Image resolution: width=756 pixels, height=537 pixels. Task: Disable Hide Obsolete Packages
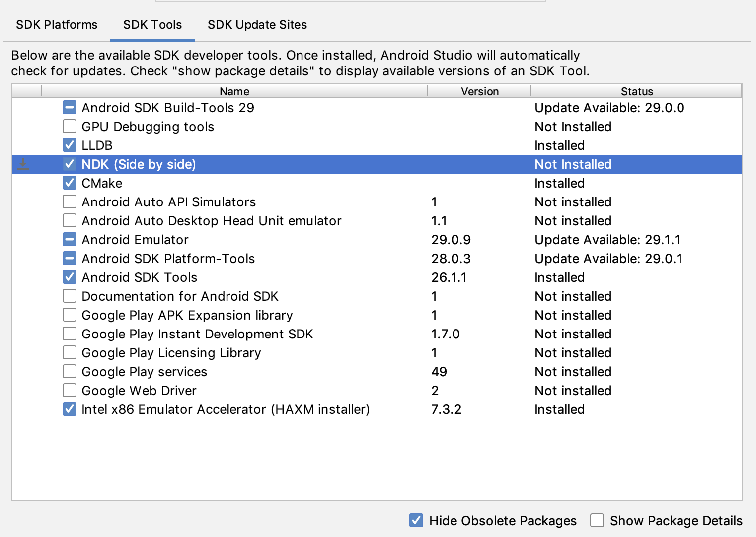click(x=416, y=520)
